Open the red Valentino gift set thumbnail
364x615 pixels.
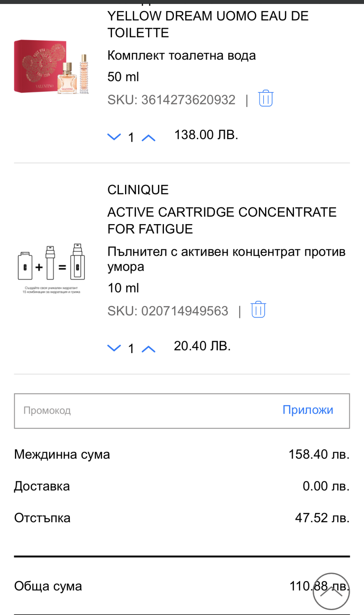52,67
